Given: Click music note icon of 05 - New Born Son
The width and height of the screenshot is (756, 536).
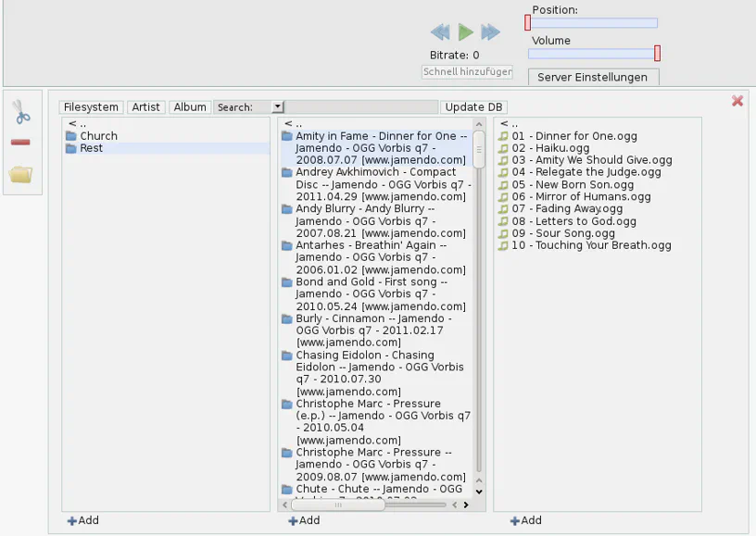Looking at the screenshot, I should (503, 185).
